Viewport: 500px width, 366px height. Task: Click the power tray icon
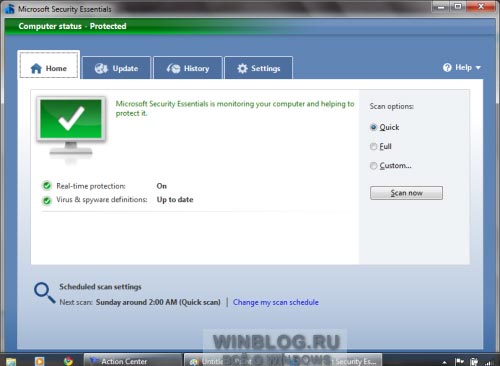click(x=474, y=362)
